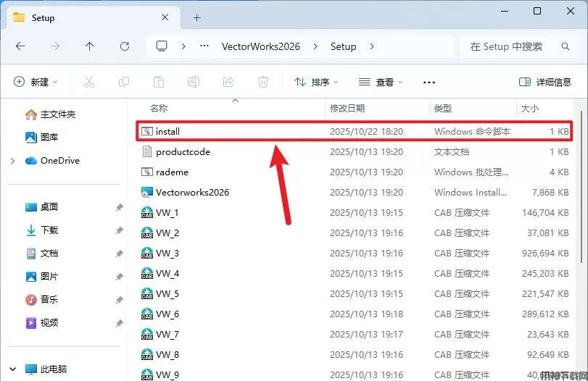Screen dimensions: 588x381
Task: Open Desktop (桌面) in quick access
Action: coord(41,206)
